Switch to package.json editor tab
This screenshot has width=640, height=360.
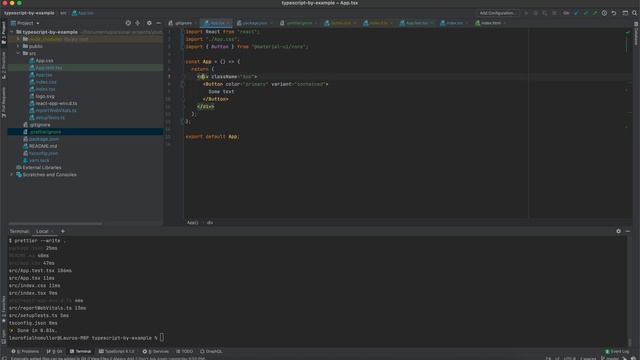click(x=254, y=23)
